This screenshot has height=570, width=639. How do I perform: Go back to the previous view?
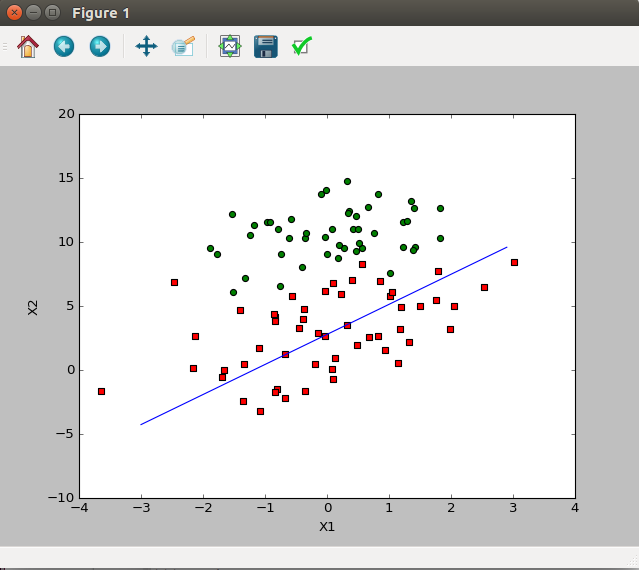[x=64, y=46]
